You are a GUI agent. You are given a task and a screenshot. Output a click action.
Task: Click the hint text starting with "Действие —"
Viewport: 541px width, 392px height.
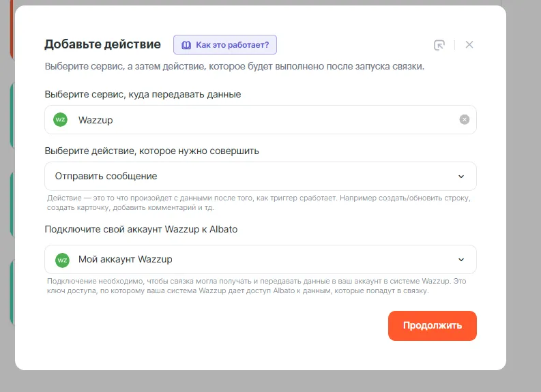tap(259, 202)
